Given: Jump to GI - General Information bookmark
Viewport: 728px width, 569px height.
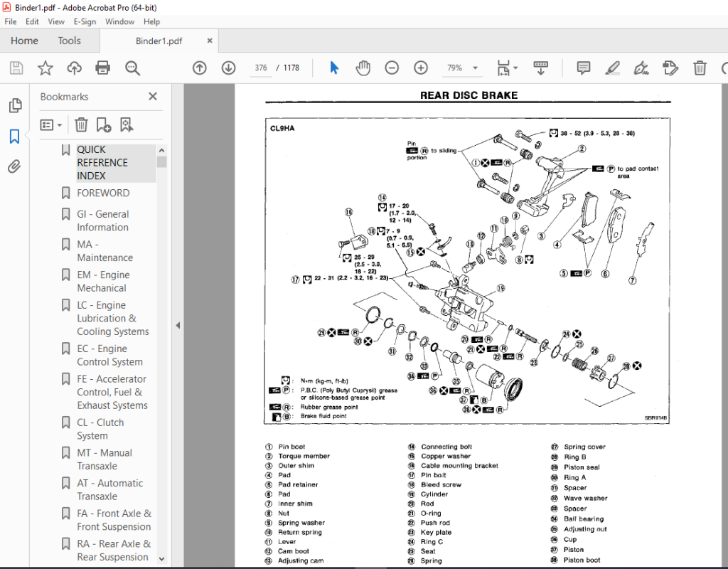Looking at the screenshot, I should coord(102,220).
